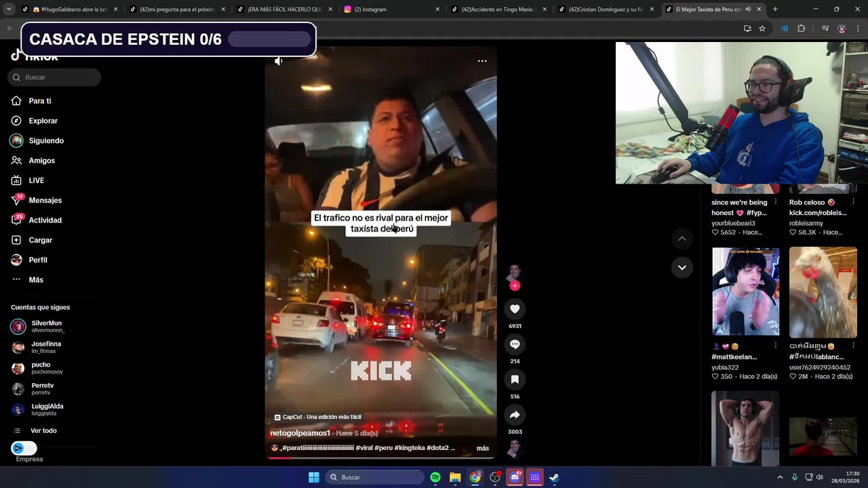Open volume control in system tray
Screen dimensions: 868x488
coord(819,477)
